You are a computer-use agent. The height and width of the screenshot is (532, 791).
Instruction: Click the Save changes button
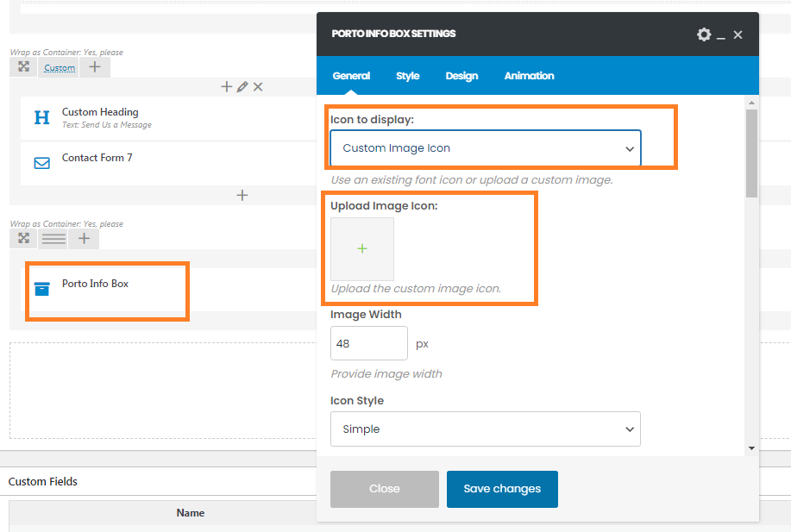click(502, 489)
